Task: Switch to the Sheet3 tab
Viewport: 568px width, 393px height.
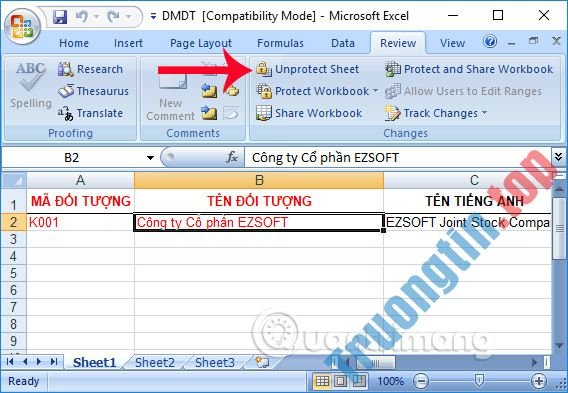Action: [215, 362]
